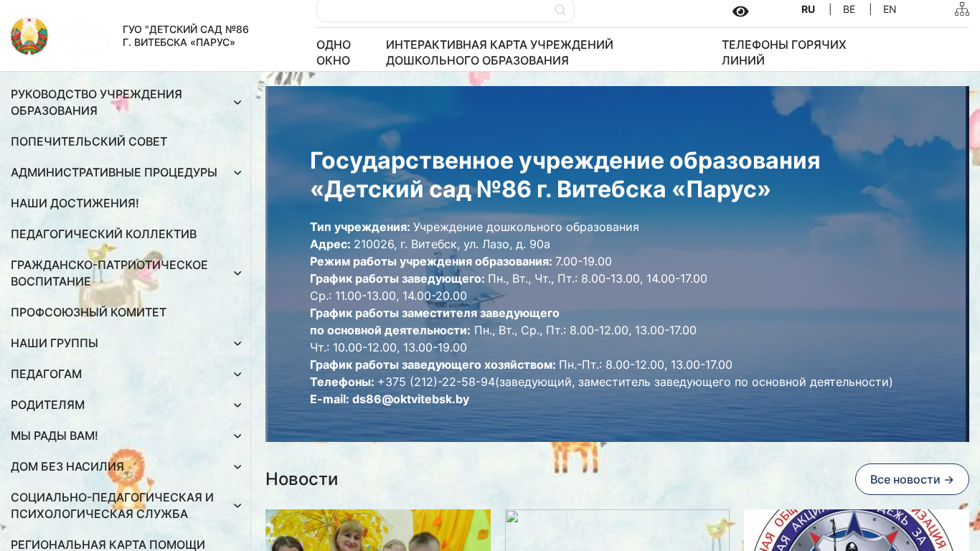Open the Попечительский совет link
980x551 pixels.
(x=89, y=142)
